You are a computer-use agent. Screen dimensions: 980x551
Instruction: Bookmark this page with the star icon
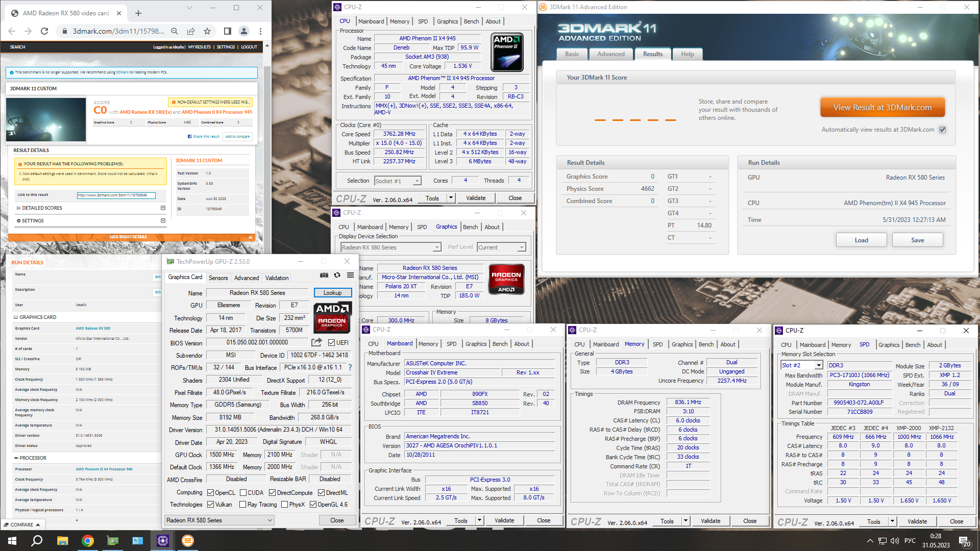point(207,31)
